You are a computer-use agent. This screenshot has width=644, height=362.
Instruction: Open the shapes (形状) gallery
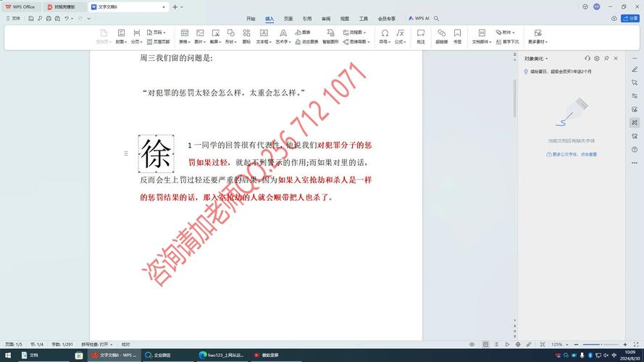click(x=231, y=36)
